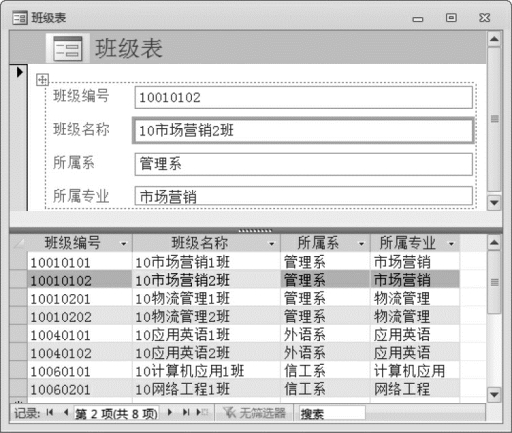Click the 班级编号 text field
Viewport: 512px width, 433px height.
point(303,97)
